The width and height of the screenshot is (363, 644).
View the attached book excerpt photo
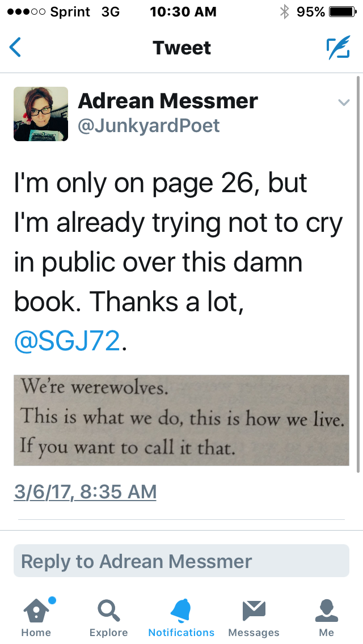coord(181,420)
